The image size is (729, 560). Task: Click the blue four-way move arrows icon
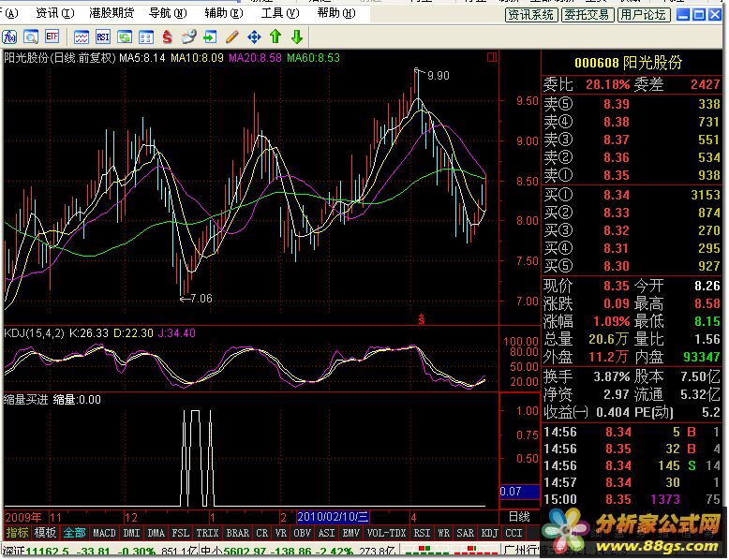pyautogui.click(x=254, y=37)
